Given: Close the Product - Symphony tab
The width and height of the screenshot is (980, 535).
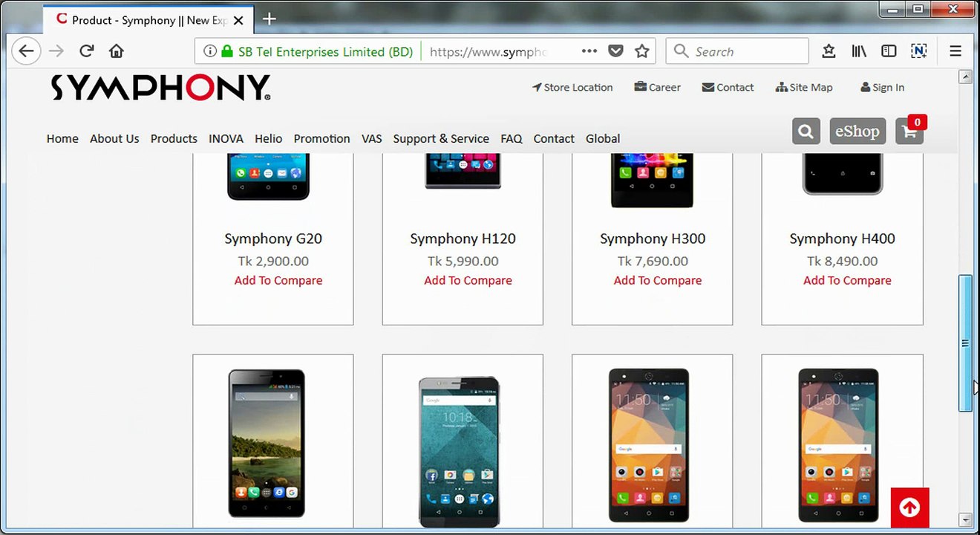Looking at the screenshot, I should coord(238,20).
